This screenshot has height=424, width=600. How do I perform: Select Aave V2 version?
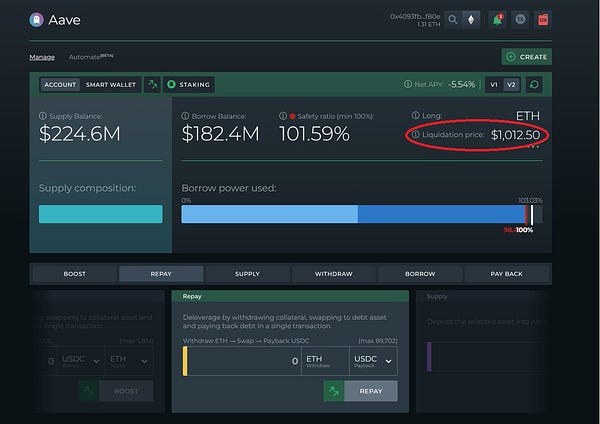[511, 85]
